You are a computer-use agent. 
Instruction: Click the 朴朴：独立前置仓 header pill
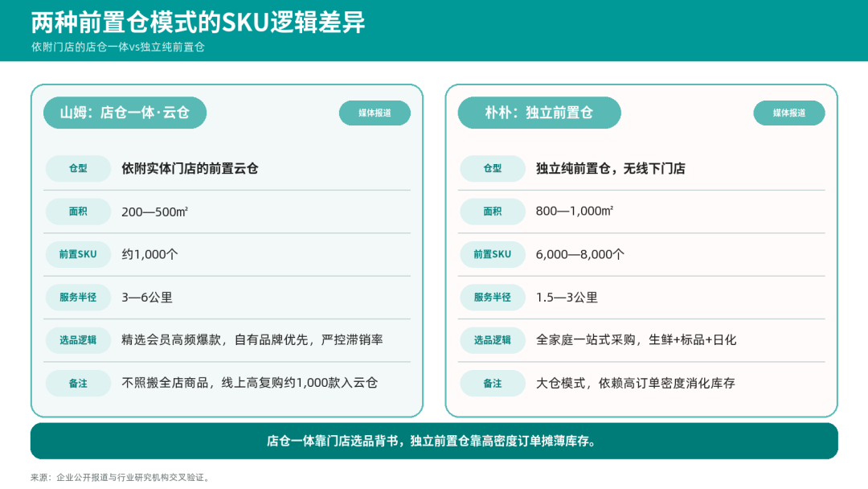point(539,113)
